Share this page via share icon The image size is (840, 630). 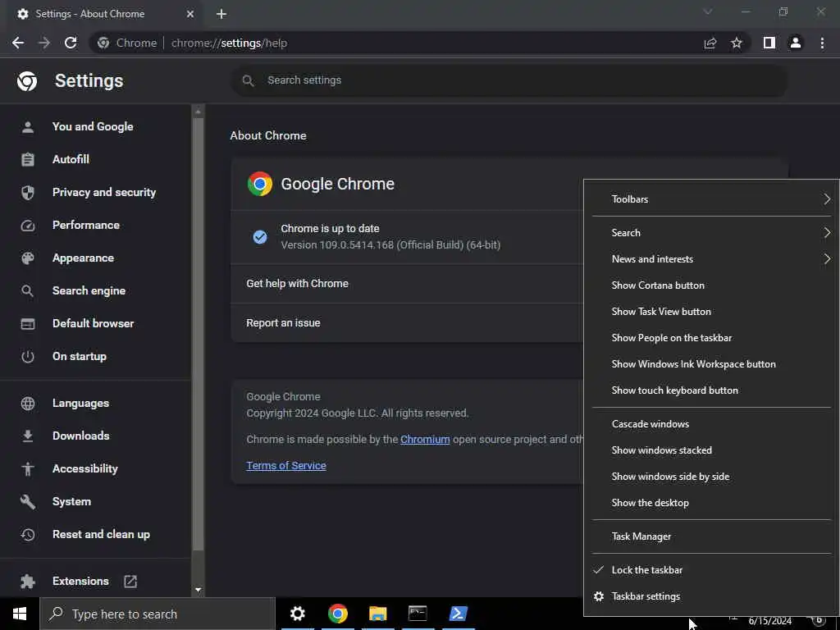tap(710, 43)
